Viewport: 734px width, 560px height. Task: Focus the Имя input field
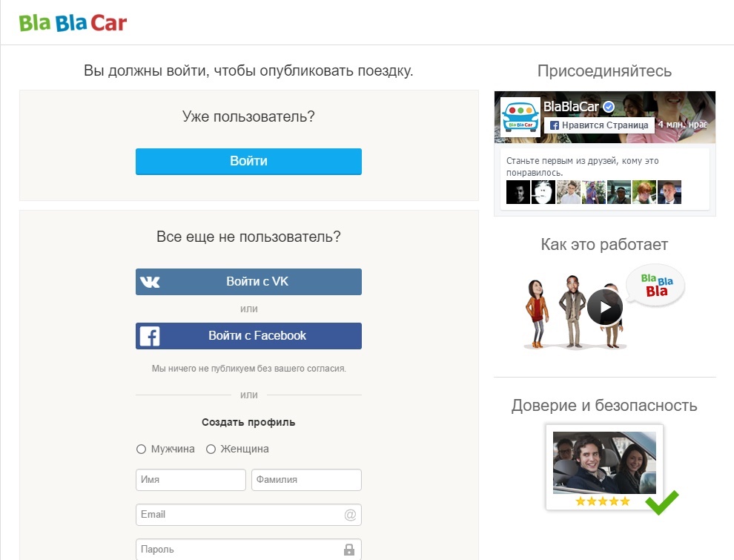[x=191, y=480]
